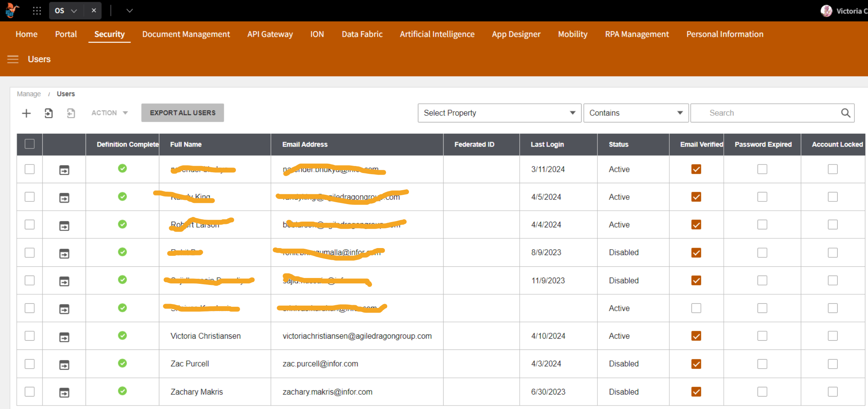Viewport: 868px width, 409px height.
Task: Select the Zachary Makris row checkbox
Action: (30, 392)
